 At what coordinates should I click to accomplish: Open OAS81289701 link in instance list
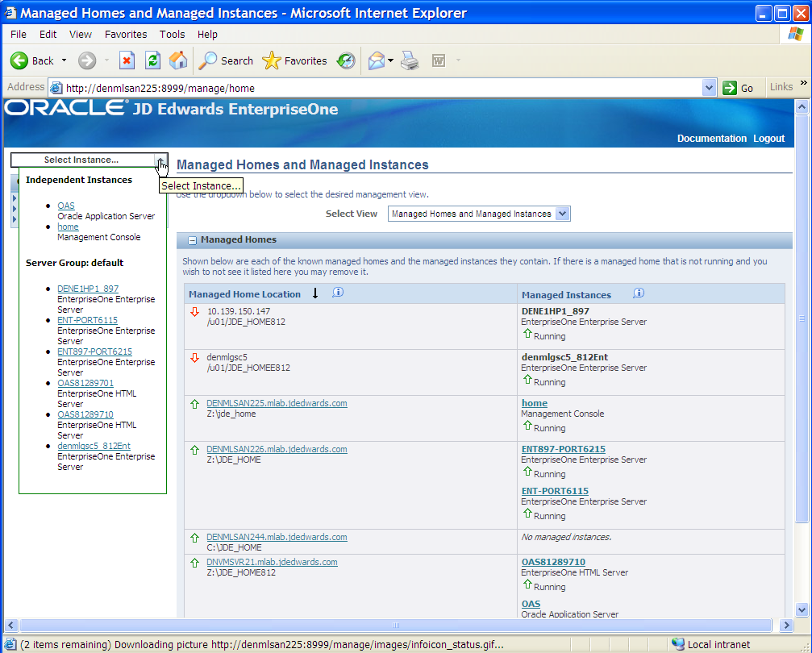pos(85,383)
